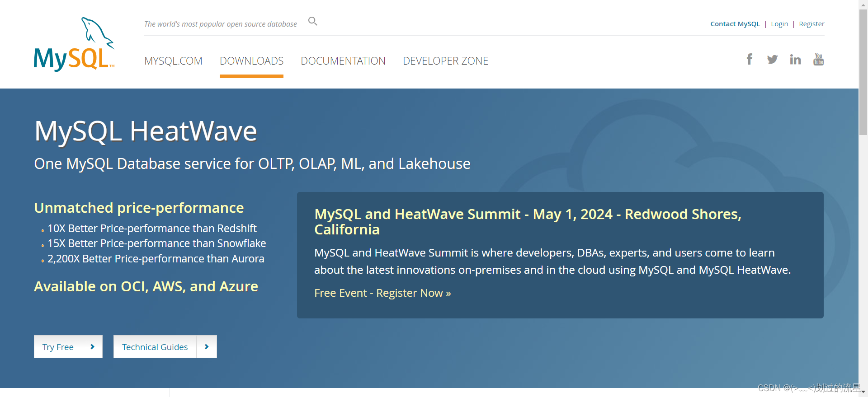The height and width of the screenshot is (397, 868).
Task: Open MySQL Facebook page icon
Action: (x=750, y=59)
